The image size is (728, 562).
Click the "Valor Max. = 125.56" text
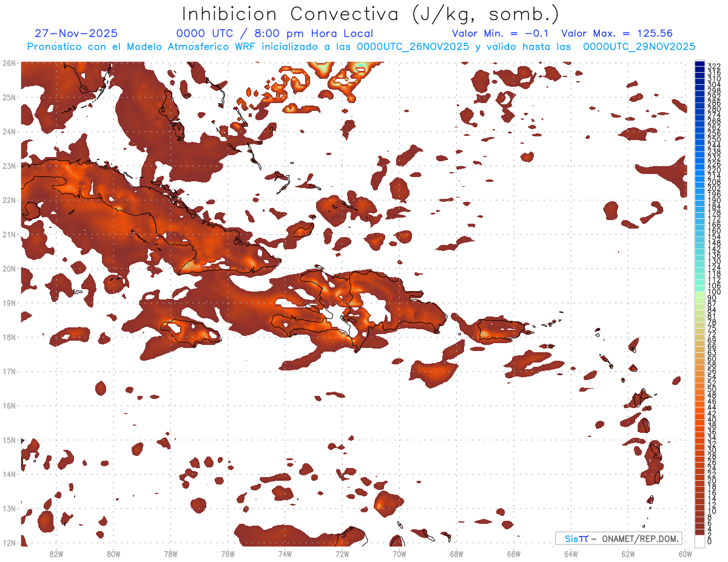[x=617, y=34]
